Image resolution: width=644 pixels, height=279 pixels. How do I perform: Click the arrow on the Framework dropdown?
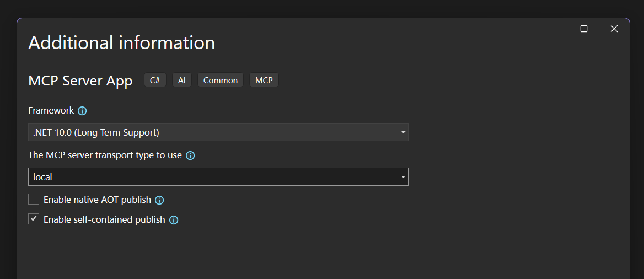(403, 132)
